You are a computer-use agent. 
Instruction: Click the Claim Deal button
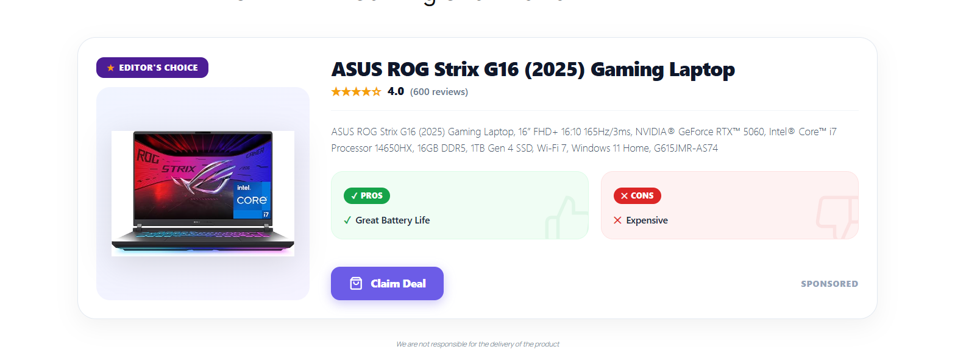(387, 283)
